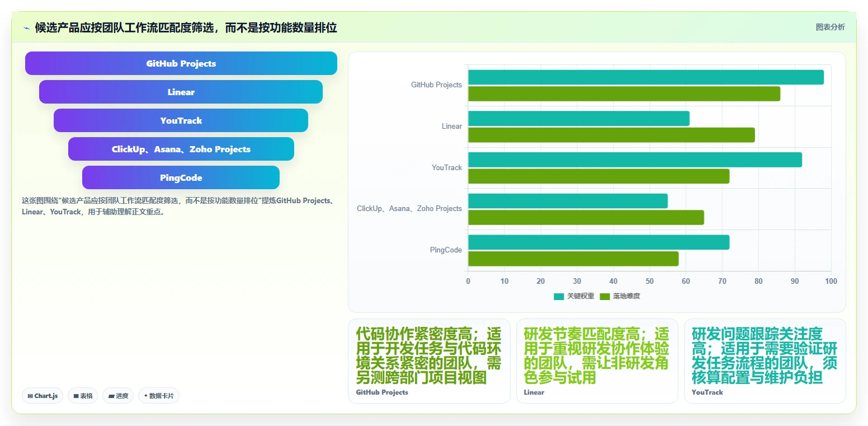The height and width of the screenshot is (426, 868).
Task: Click GitHub Projects teal 关键权重 bar
Action: point(646,77)
